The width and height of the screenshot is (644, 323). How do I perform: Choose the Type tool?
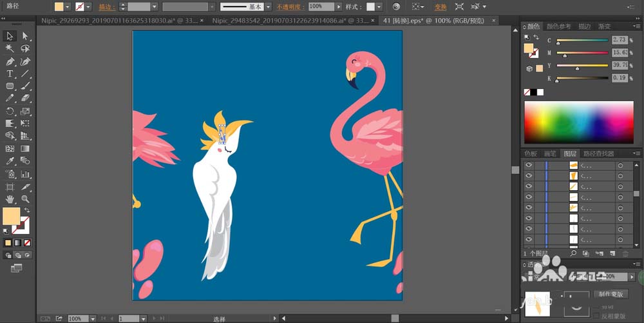(10, 73)
